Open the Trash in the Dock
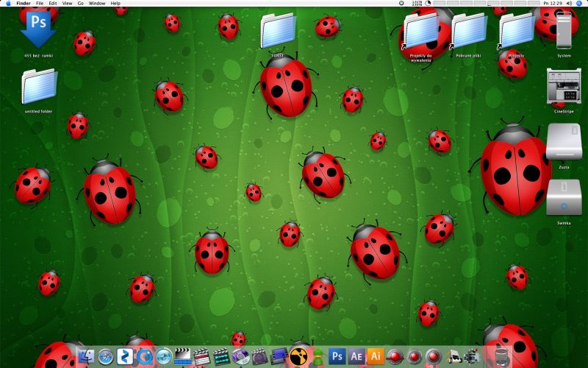 (x=502, y=357)
